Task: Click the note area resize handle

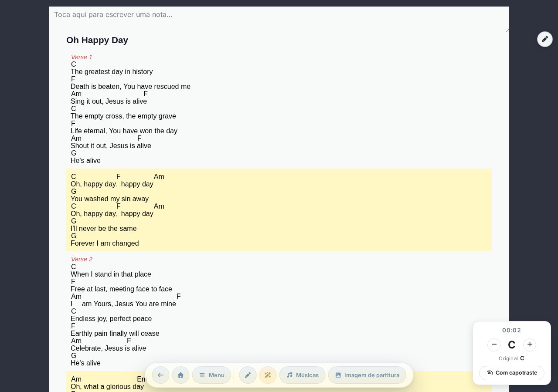Action: tap(507, 30)
